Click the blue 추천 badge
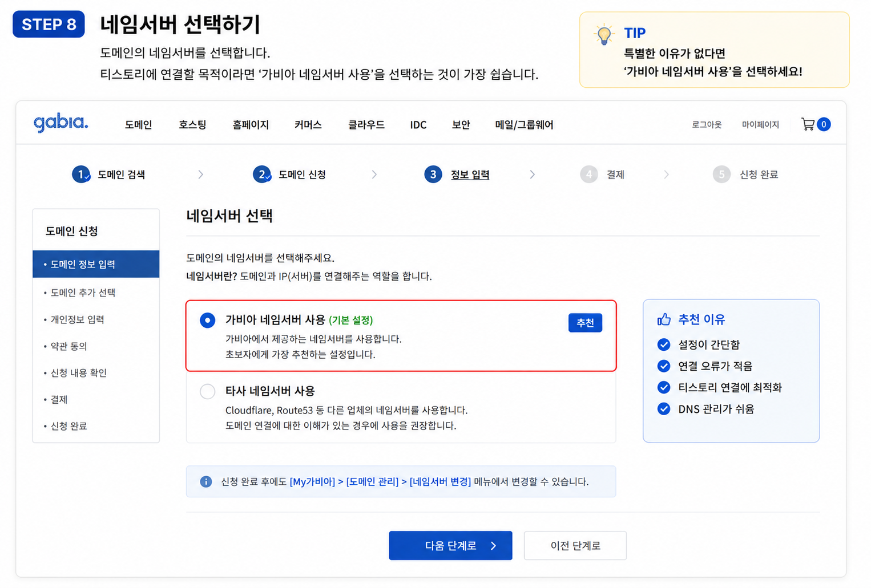The image size is (871, 588). [x=585, y=323]
